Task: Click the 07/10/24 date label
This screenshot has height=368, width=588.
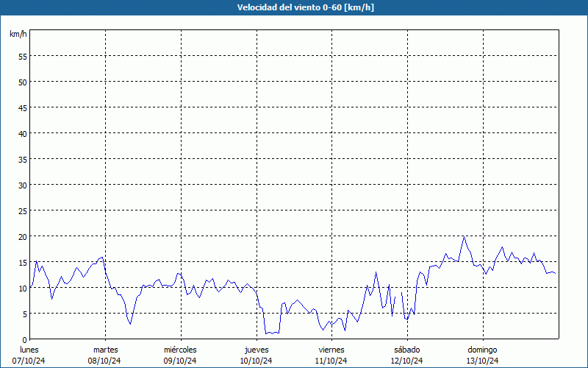Action: click(x=29, y=361)
